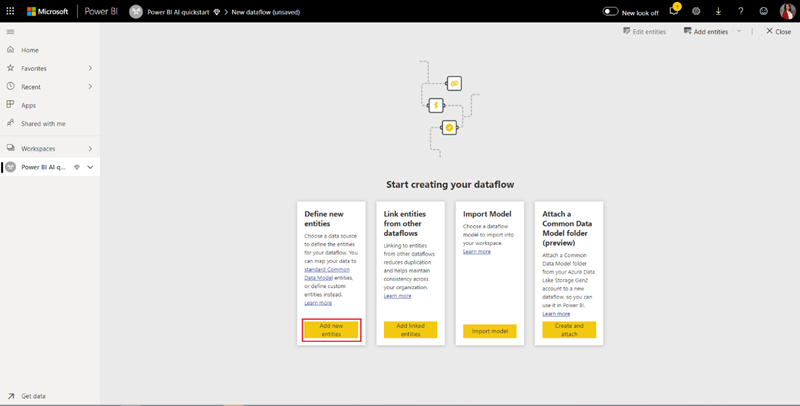
Task: Open the Help question mark icon
Action: (741, 11)
